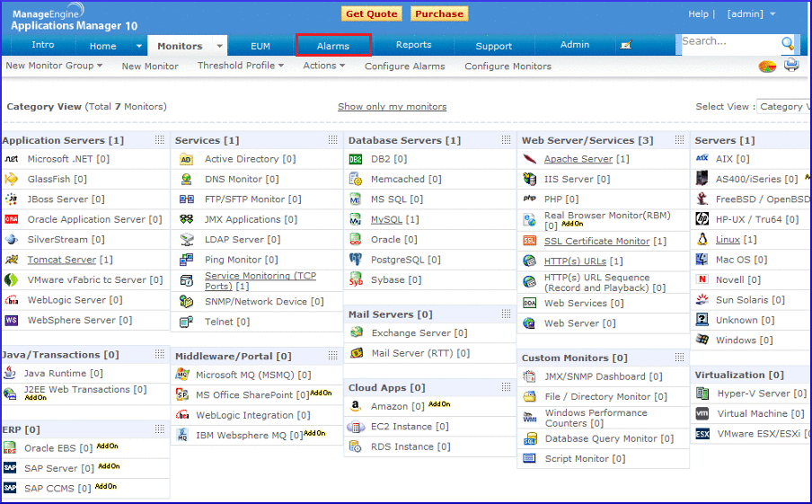Click in the Search field
This screenshot has width=812, height=504.
tap(729, 43)
